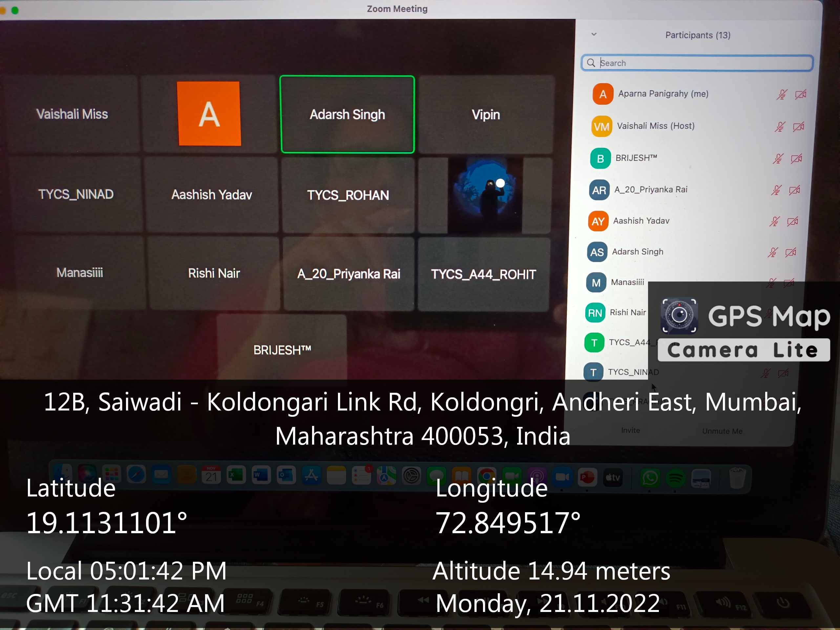The height and width of the screenshot is (630, 840).
Task: Click the search magnifier icon
Action: [591, 63]
